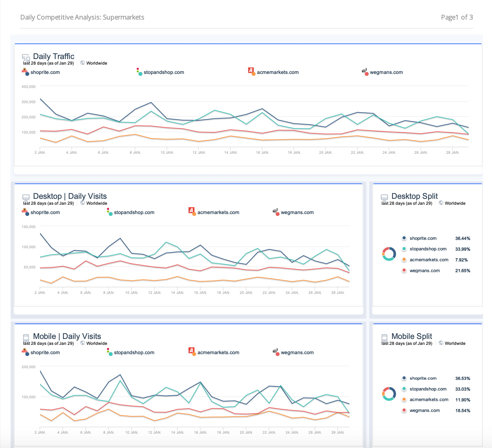
Task: Click wegmans favicon in Daily Traffic legend
Action: tap(364, 71)
